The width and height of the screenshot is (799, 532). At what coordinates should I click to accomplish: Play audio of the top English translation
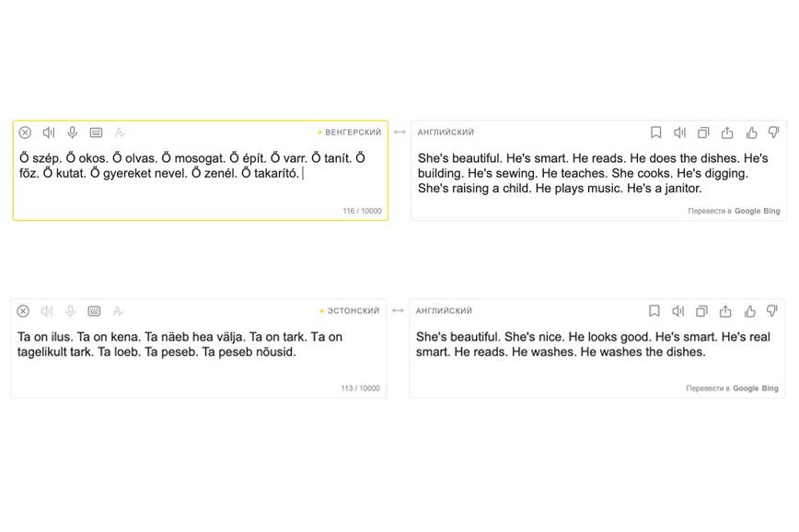click(x=679, y=133)
